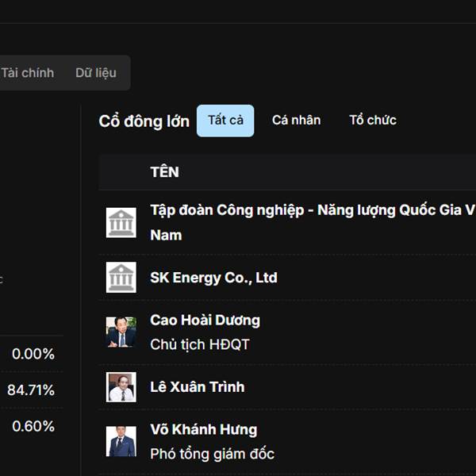Click the name Lê Xuân Trình

(197, 387)
